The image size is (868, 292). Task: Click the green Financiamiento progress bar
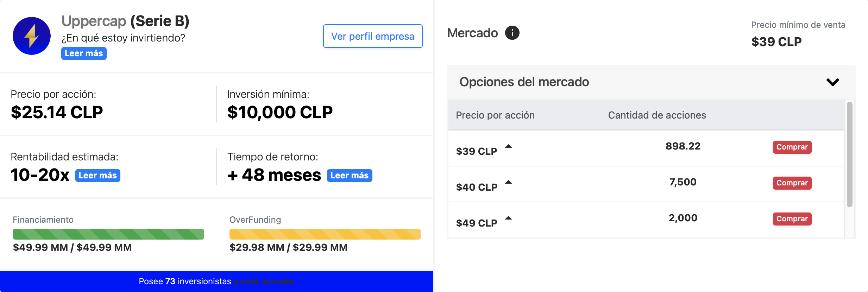108,234
